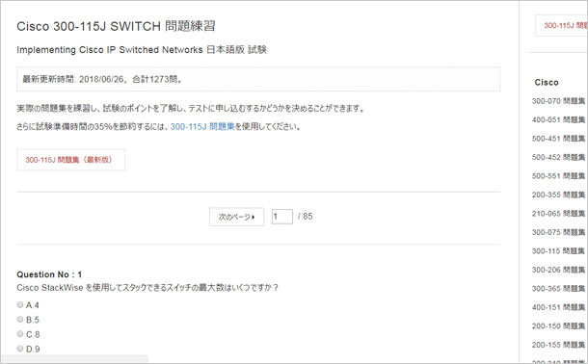Open sidebar link 400-151 問題集
Screen dimensions: 588x364
click(558, 307)
